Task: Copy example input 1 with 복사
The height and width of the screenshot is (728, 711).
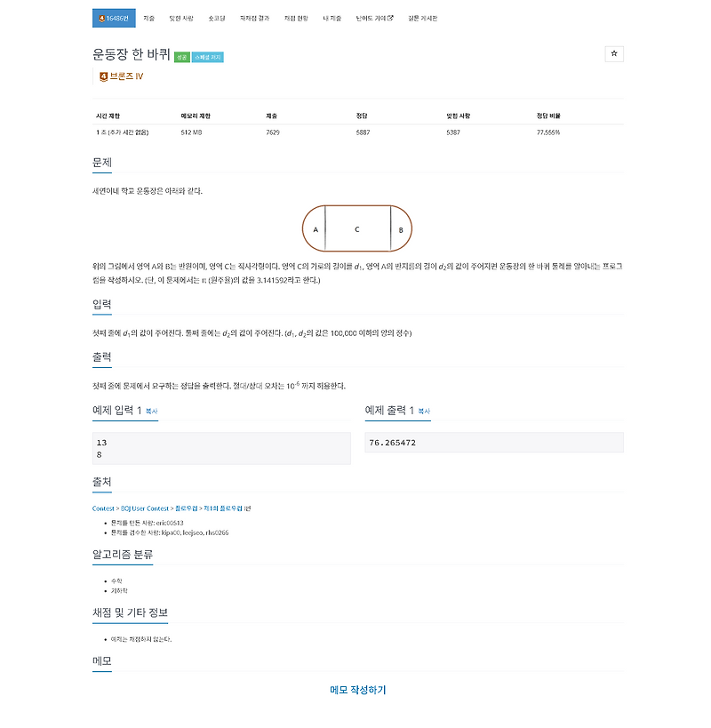Action: [152, 412]
